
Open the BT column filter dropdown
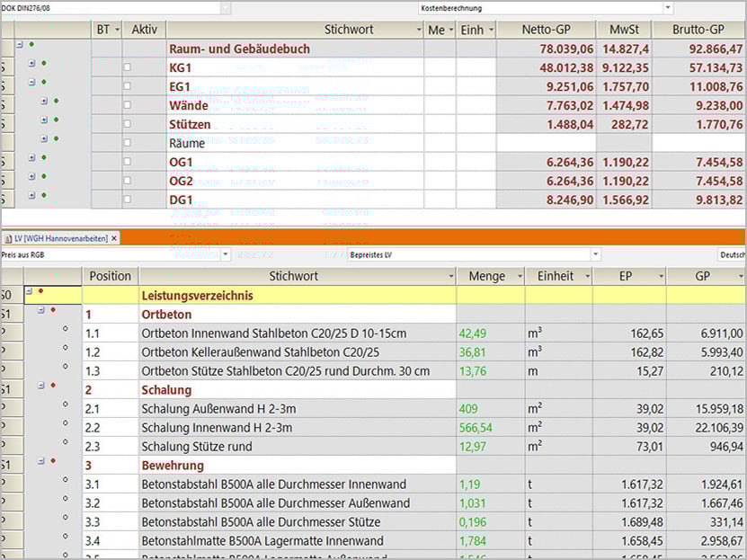pyautogui.click(x=117, y=29)
